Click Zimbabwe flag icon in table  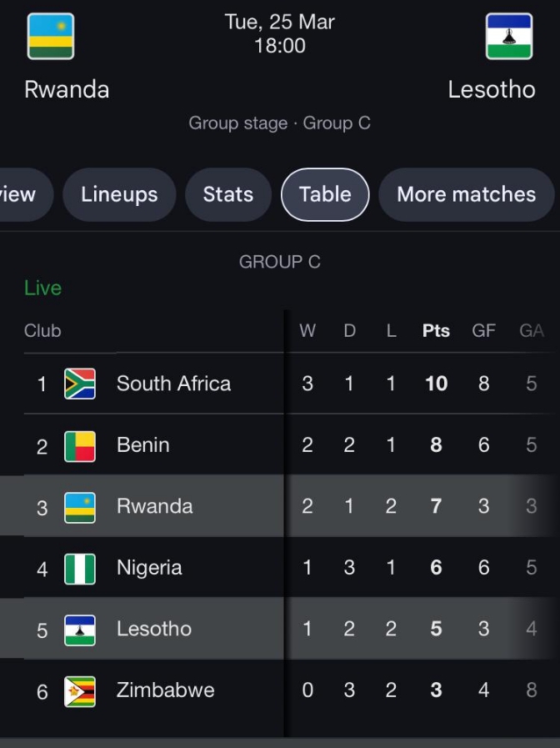coord(80,691)
